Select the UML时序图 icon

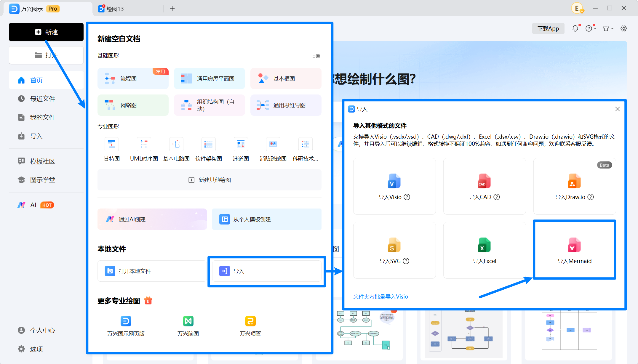point(144,144)
